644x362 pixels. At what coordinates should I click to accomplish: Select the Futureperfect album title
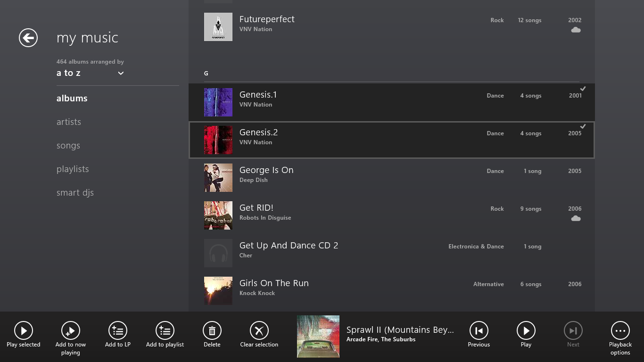point(267,19)
